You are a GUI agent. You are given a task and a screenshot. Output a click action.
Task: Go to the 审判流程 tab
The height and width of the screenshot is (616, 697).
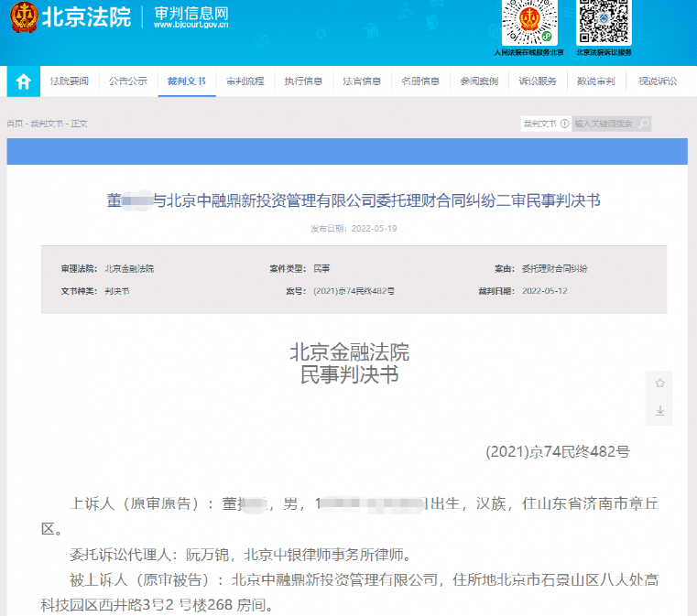[245, 81]
